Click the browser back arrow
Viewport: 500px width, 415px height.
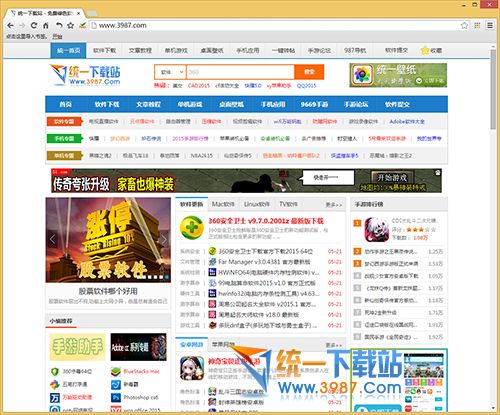[x=10, y=25]
